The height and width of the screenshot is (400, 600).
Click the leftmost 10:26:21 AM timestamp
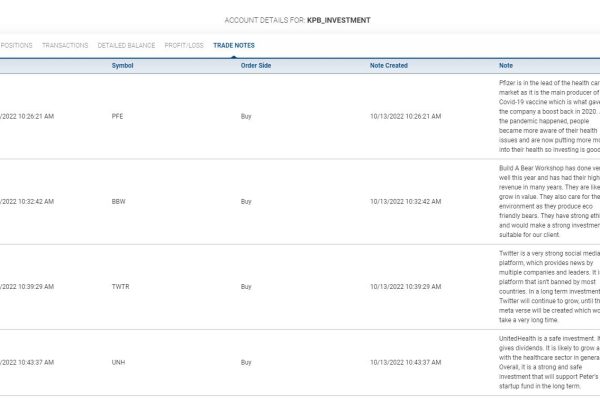pos(27,116)
